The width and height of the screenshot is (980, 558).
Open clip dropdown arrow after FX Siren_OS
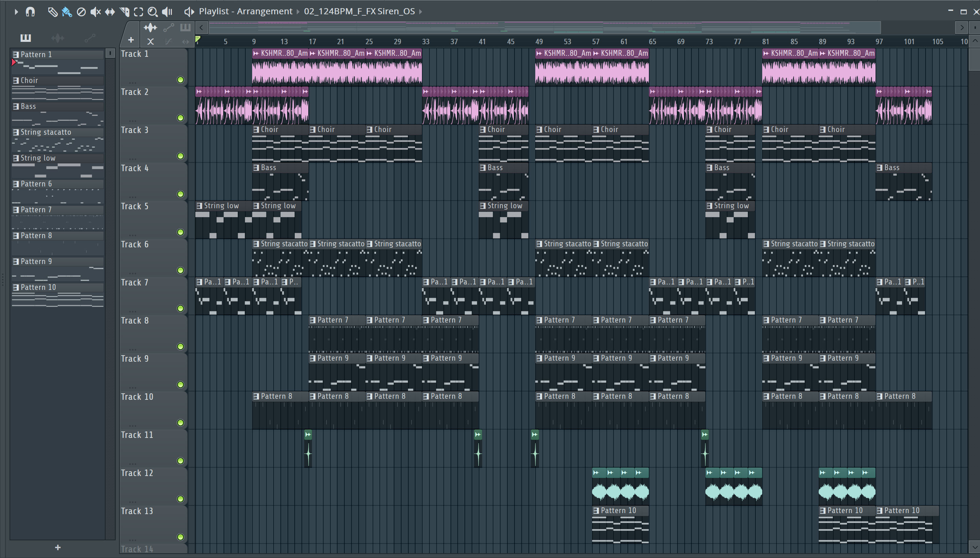tap(421, 12)
